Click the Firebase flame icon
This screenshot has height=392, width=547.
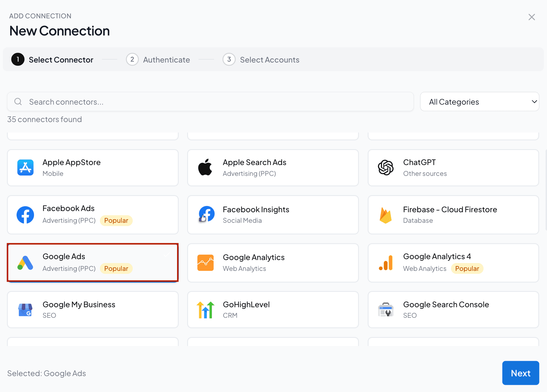(x=385, y=215)
